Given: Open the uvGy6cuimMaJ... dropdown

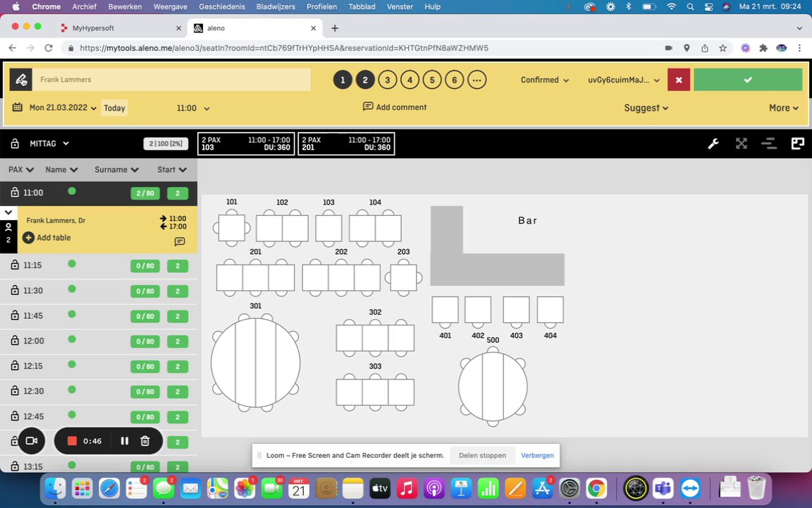Looking at the screenshot, I should (624, 80).
